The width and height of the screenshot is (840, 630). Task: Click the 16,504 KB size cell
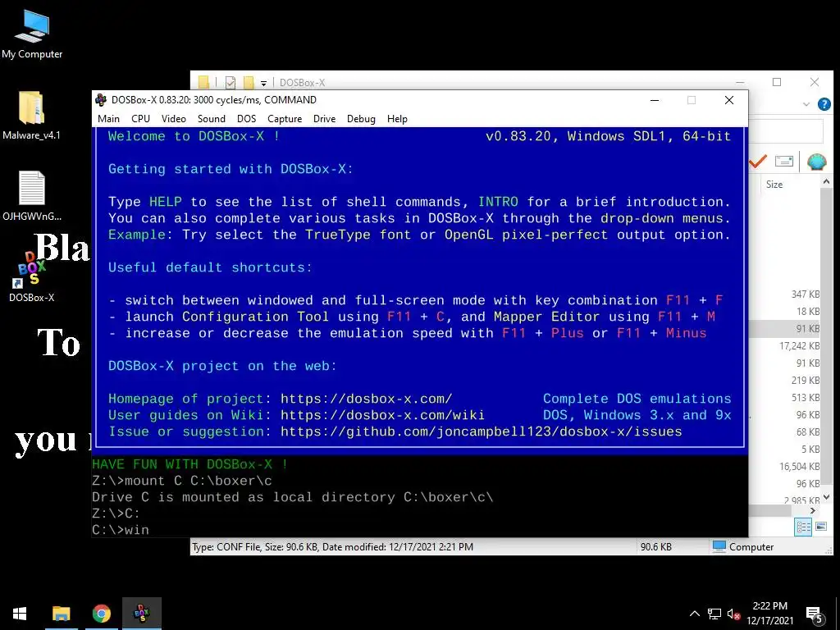tap(799, 467)
